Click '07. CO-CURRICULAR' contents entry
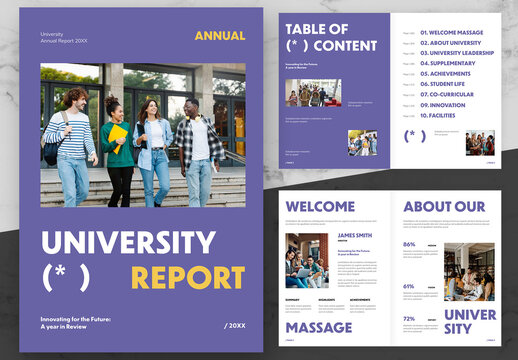Screen dimensions: 518x360 (x=447, y=94)
